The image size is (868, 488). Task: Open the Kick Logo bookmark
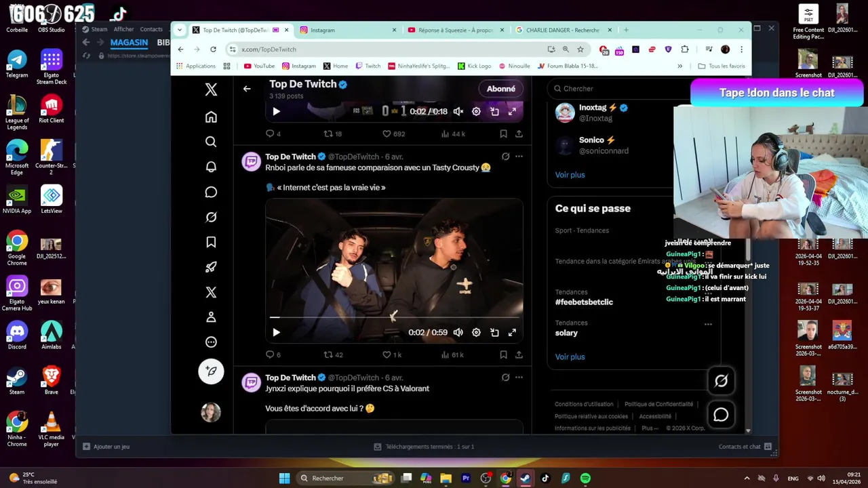(474, 66)
